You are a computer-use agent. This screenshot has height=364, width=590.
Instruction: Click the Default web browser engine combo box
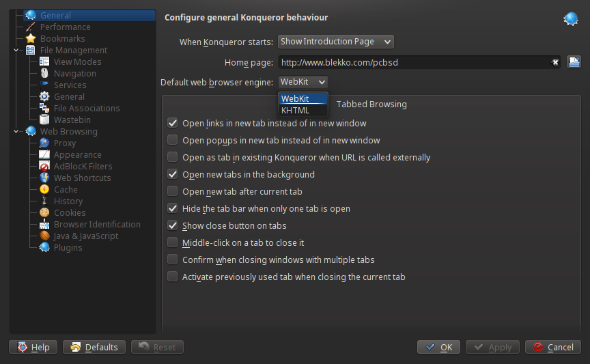303,82
